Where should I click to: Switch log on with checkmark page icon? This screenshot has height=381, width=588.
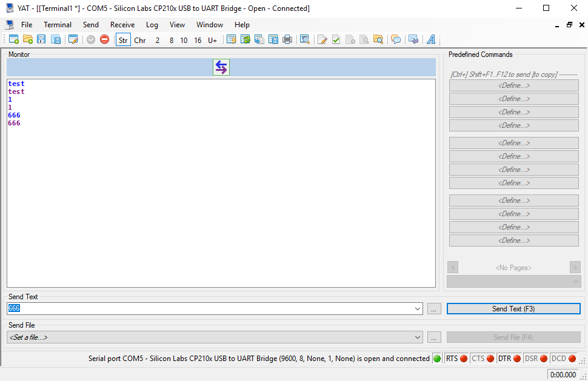[x=336, y=39]
